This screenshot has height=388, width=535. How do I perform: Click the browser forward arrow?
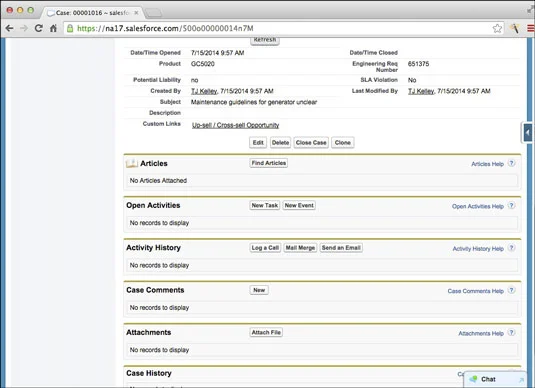(24, 28)
